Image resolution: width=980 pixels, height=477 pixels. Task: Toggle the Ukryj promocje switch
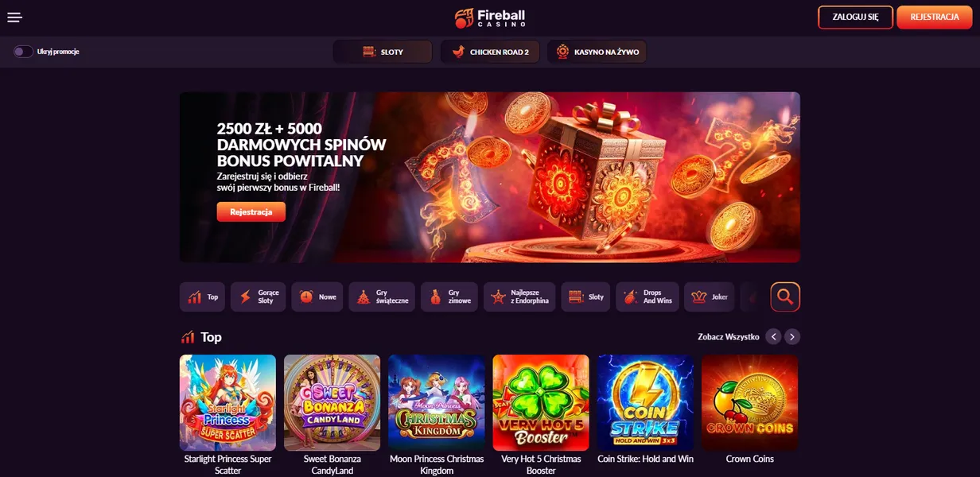coord(23,52)
